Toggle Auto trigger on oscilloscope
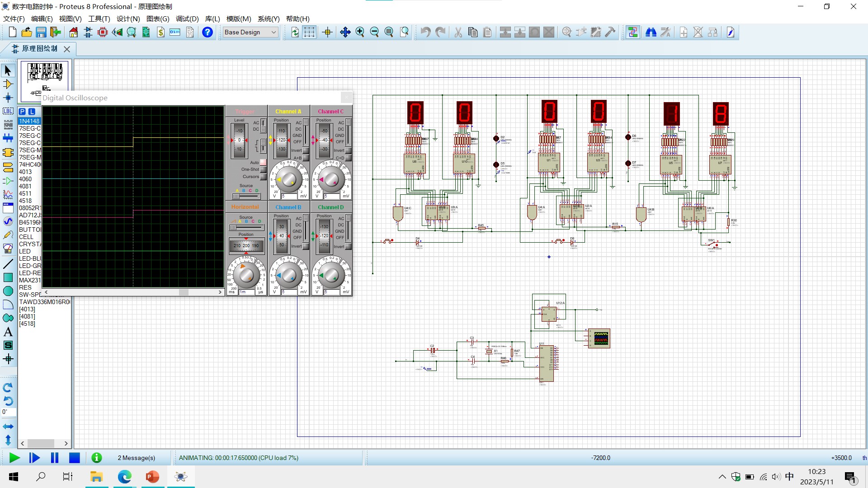This screenshot has height=488, width=868. (x=263, y=162)
